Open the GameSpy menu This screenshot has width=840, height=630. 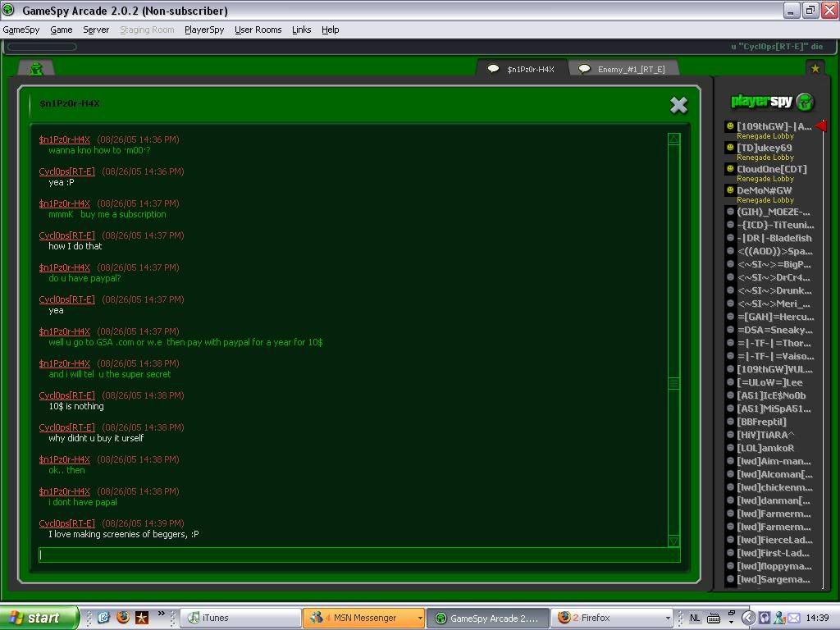pyautogui.click(x=21, y=30)
